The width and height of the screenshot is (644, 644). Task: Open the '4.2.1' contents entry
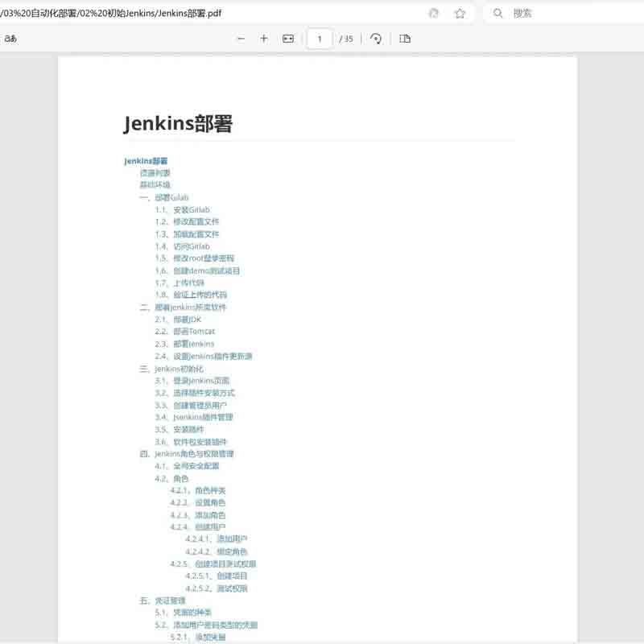click(x=198, y=490)
